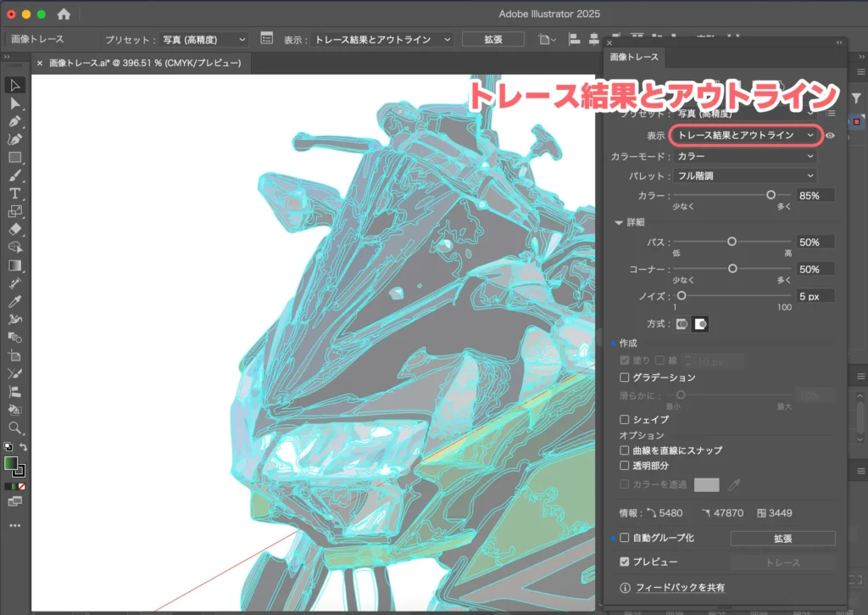Open the フィードバックを共有 link

click(x=680, y=587)
